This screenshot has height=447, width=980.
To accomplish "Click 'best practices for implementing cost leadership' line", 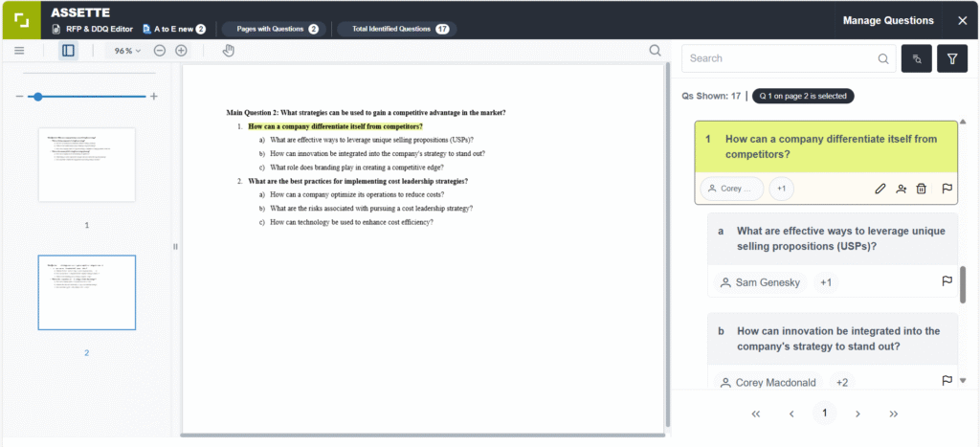I will pos(358,181).
